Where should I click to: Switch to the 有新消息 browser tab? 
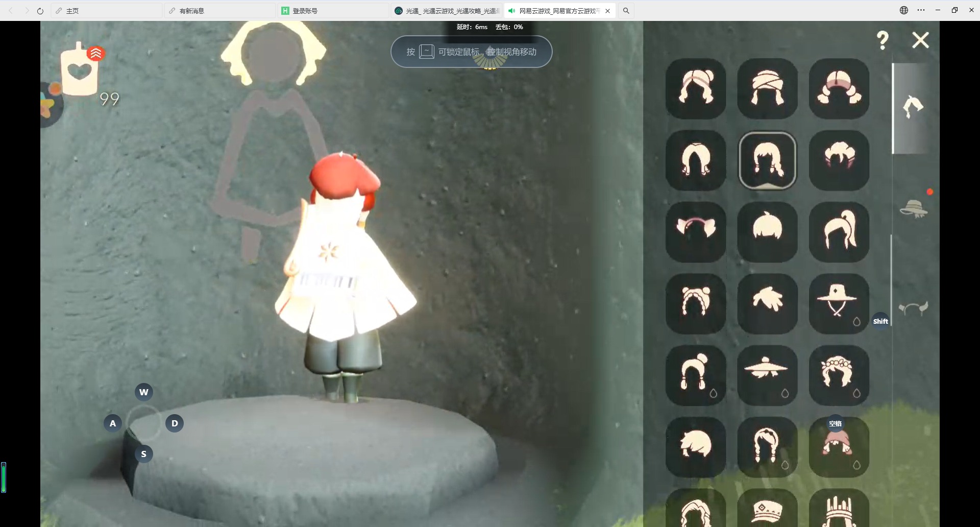220,11
